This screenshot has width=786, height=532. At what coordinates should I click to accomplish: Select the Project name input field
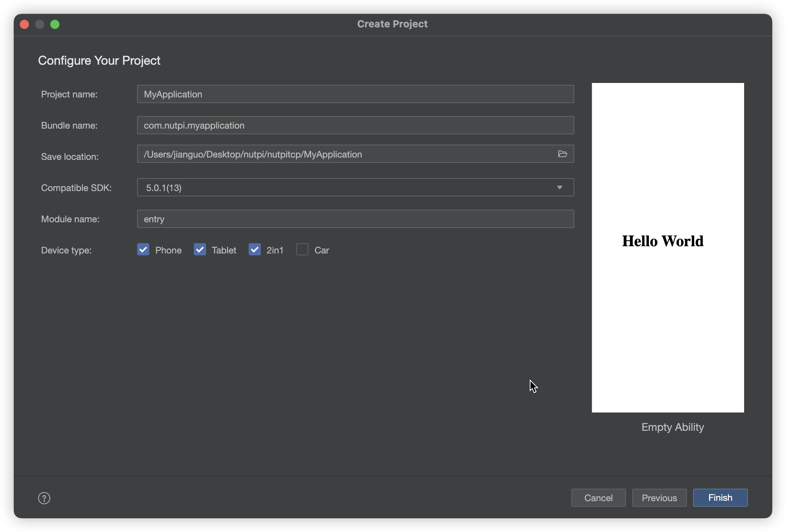coord(355,94)
